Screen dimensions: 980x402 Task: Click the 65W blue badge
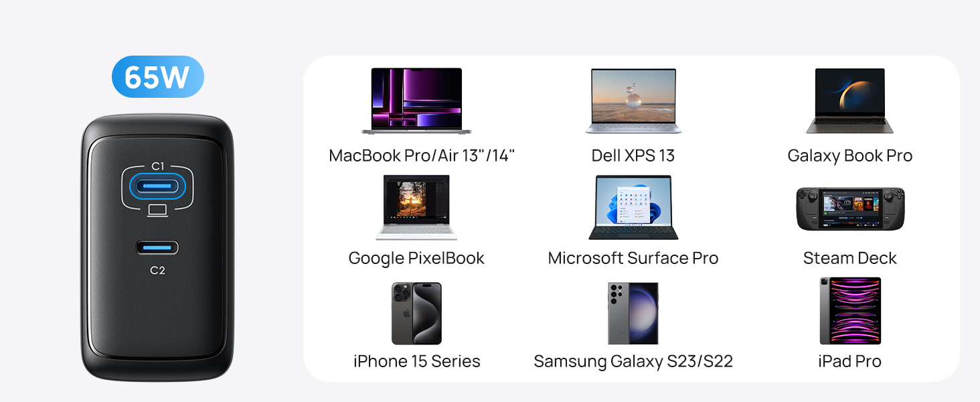coord(157,77)
